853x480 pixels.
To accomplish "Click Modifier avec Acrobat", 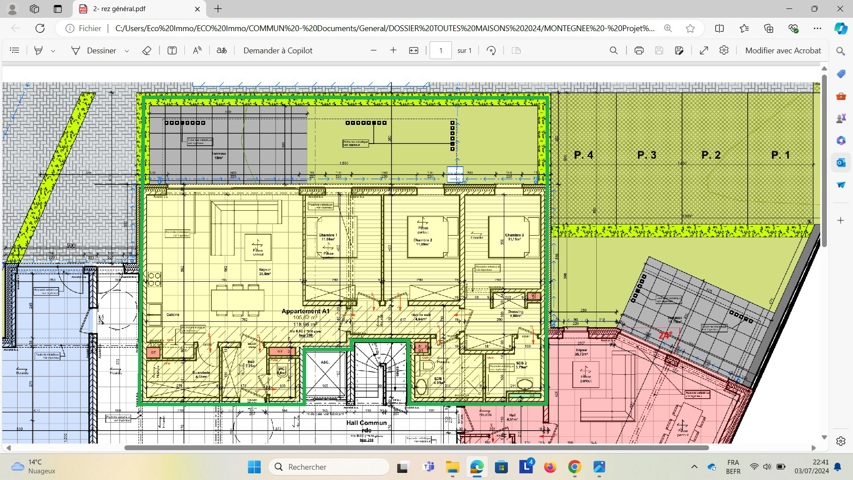I will 783,51.
